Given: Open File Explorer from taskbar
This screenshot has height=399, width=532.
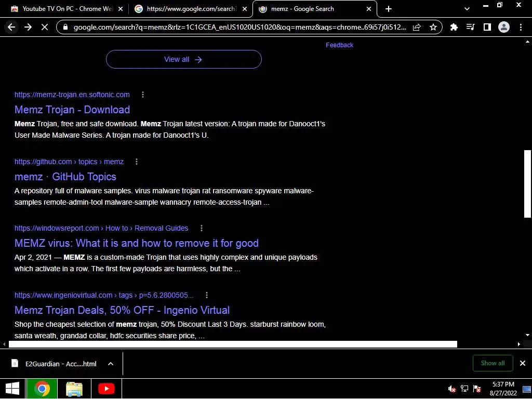Looking at the screenshot, I should click(74, 389).
